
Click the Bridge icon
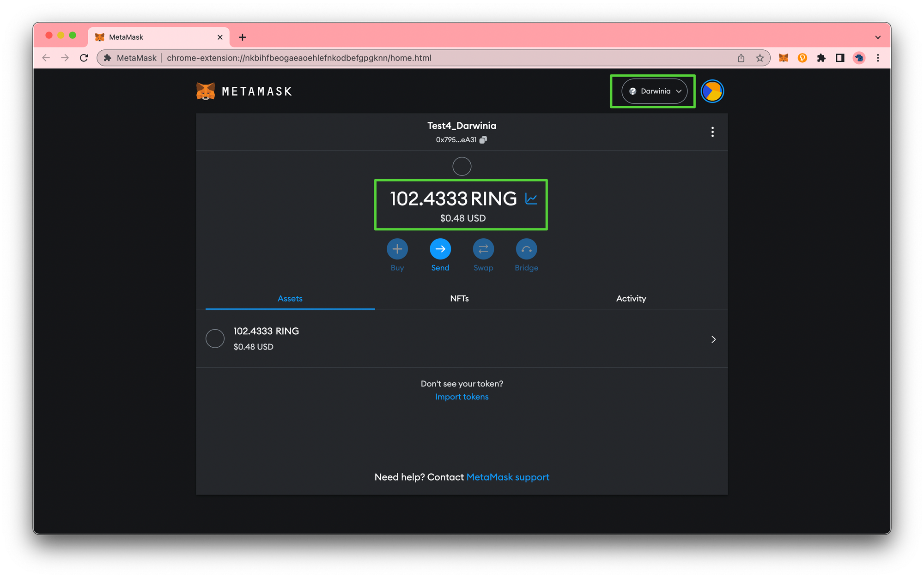(526, 249)
